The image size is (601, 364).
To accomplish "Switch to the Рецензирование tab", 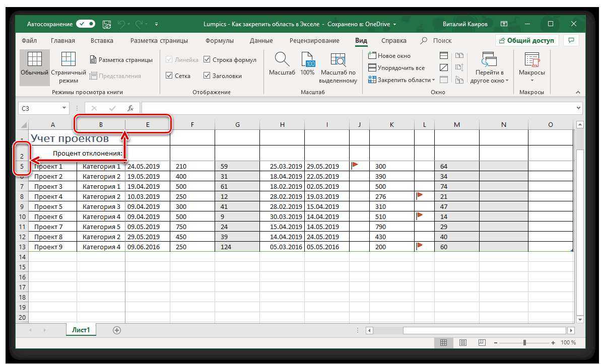I will tap(314, 40).
